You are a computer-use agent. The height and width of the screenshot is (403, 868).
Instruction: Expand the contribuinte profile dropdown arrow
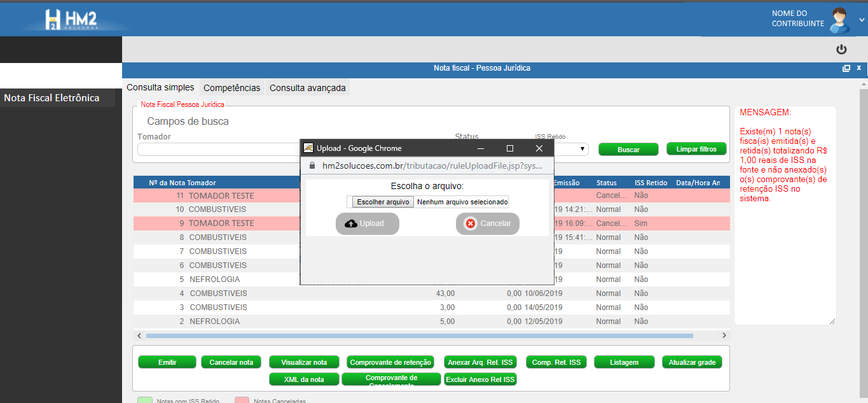pos(862,20)
